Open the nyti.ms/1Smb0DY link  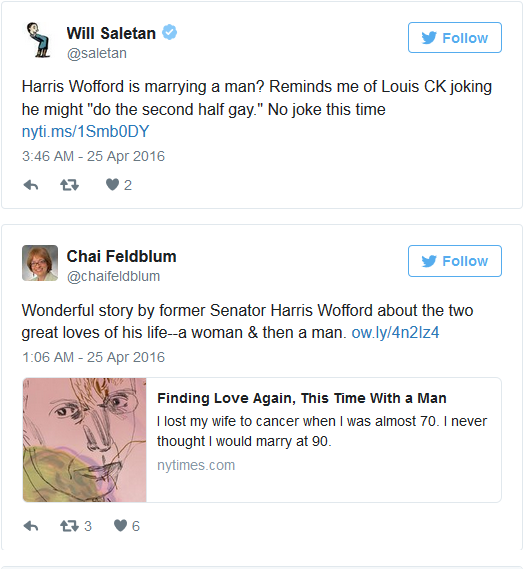tap(86, 132)
